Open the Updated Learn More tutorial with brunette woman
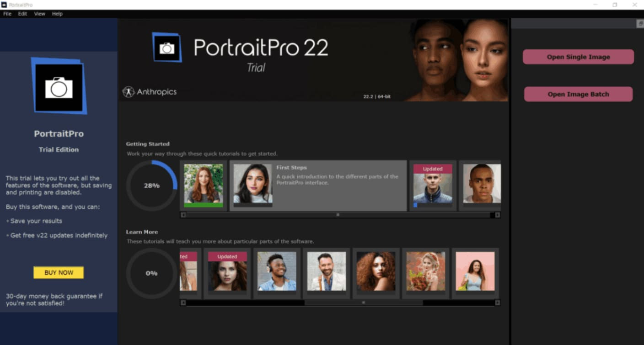 coord(227,273)
